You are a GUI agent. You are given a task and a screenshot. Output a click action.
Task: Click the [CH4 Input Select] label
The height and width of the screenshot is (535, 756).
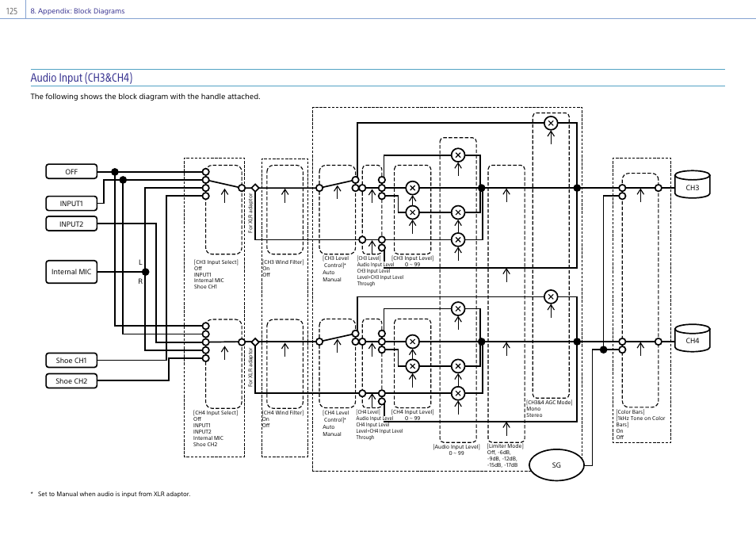pyautogui.click(x=216, y=412)
